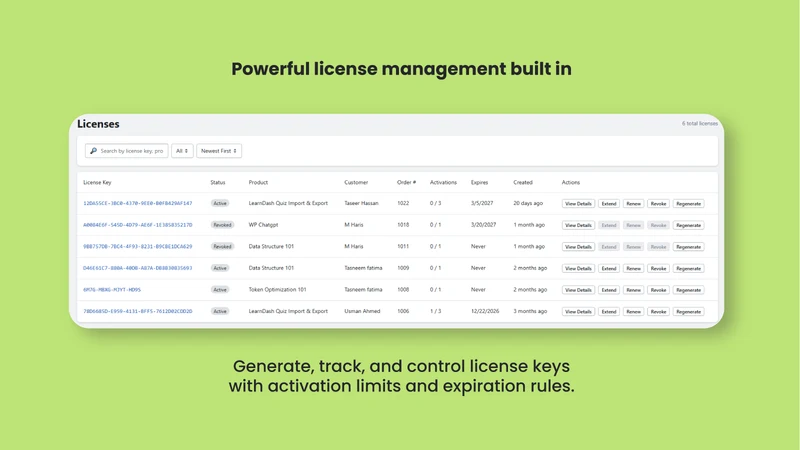Click the Active badge in order 1022 row
This screenshot has height=450, width=800.
click(x=220, y=203)
